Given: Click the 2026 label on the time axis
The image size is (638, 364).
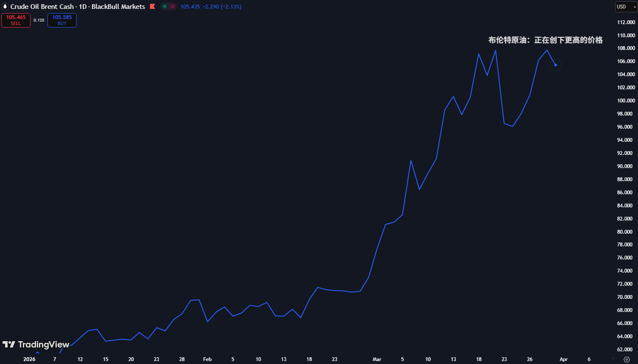Looking at the screenshot, I should tap(29, 359).
